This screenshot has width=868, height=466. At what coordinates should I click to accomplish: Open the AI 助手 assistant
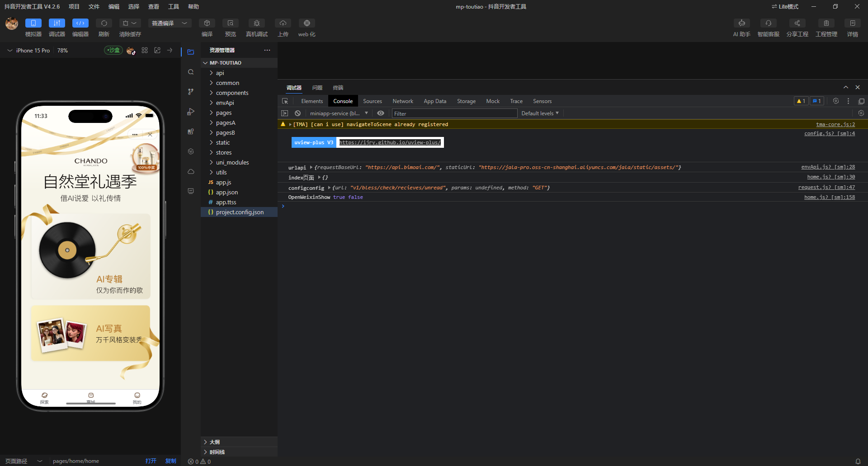741,24
